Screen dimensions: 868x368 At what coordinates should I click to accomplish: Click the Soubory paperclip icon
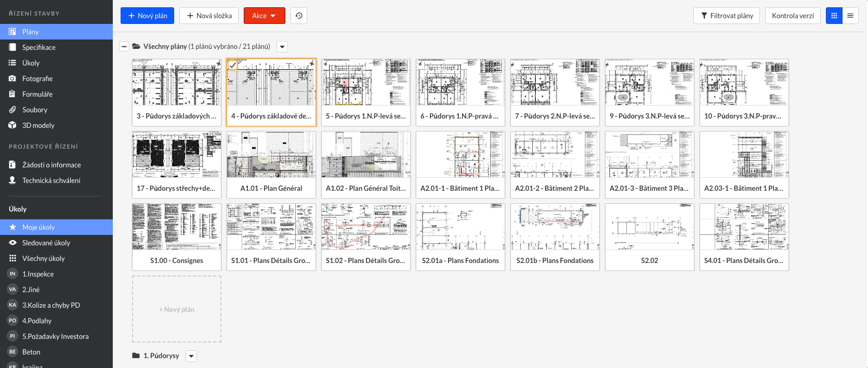12,110
